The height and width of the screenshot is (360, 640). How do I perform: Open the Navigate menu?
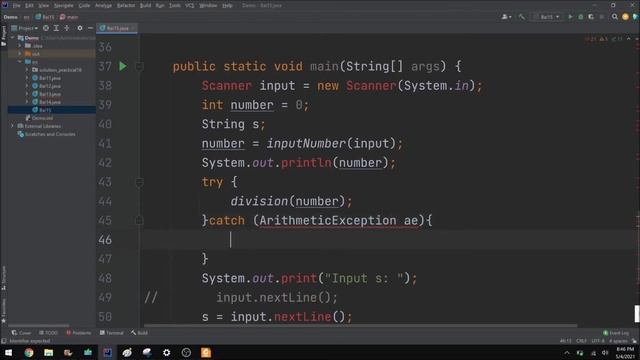64,5
